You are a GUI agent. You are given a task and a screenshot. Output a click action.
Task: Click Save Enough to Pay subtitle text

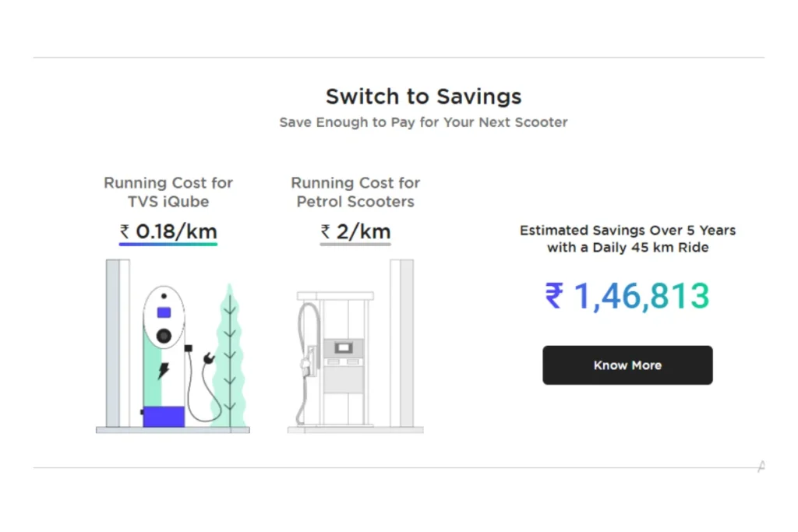(423, 122)
